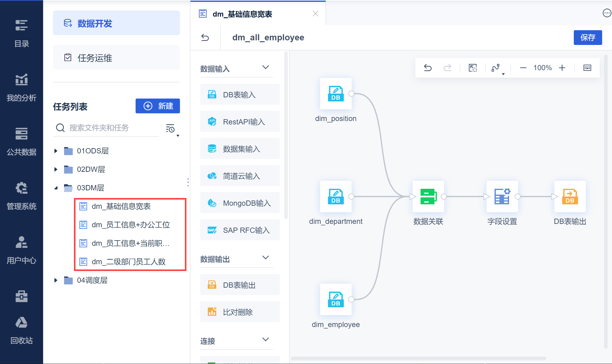Click the 保存 button
The width and height of the screenshot is (612, 364).
tap(587, 38)
